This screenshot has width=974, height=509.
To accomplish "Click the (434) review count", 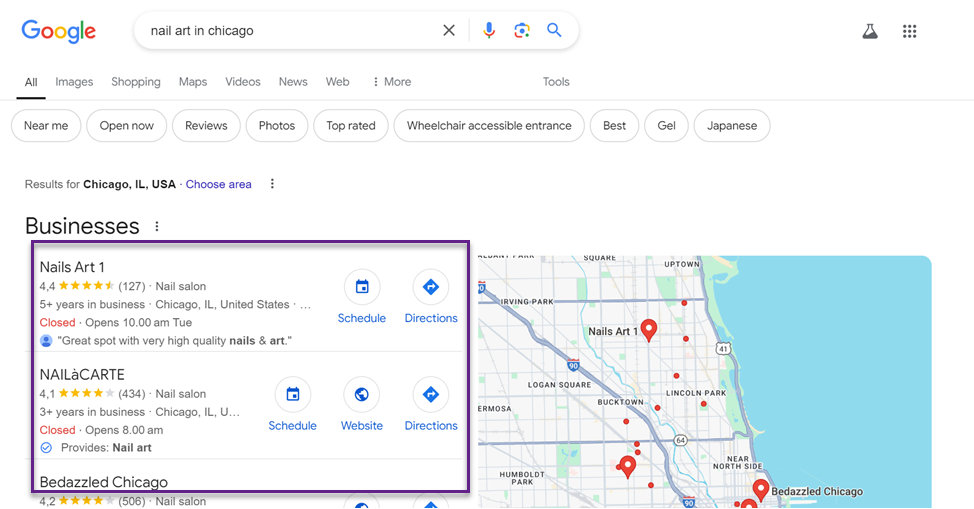I will (132, 394).
